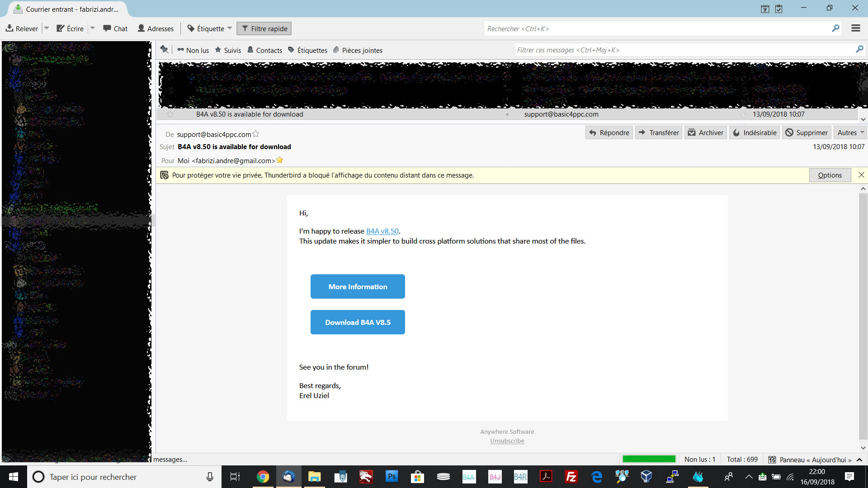Open the B4A v8.50 hyperlink
This screenshot has width=868, height=488.
pos(382,231)
